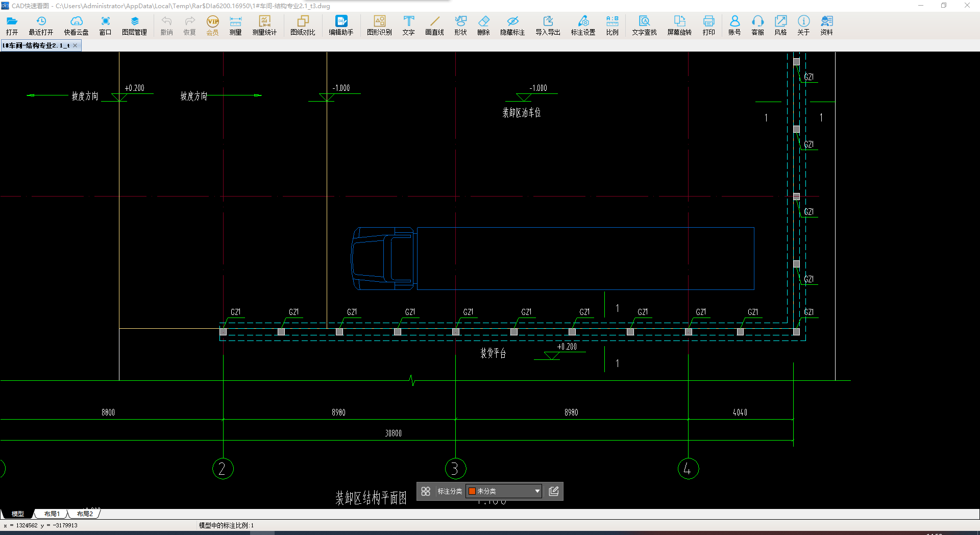Select the 测量 measure tool
This screenshot has height=535, width=980.
point(235,26)
